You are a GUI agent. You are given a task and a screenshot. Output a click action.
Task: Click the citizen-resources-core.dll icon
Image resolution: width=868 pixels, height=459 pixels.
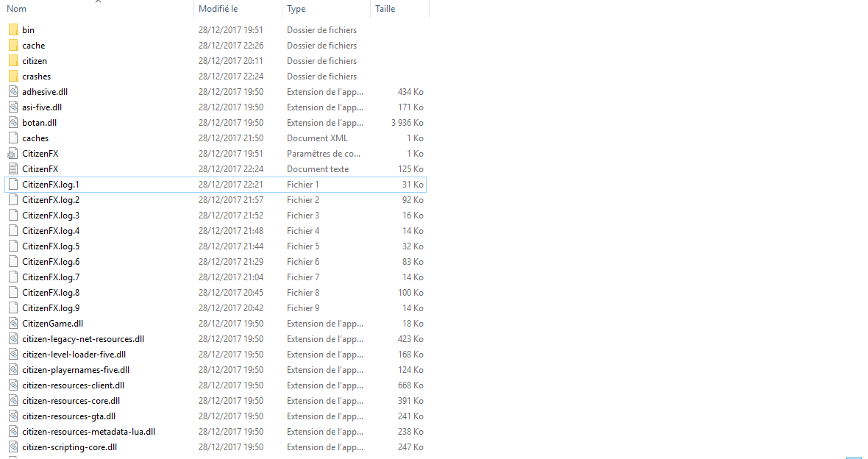13,401
